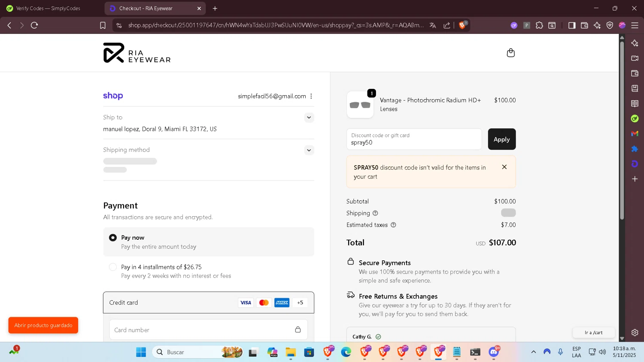Viewport: 644px width, 362px height.
Task: Open a new browser tab
Action: (215, 8)
